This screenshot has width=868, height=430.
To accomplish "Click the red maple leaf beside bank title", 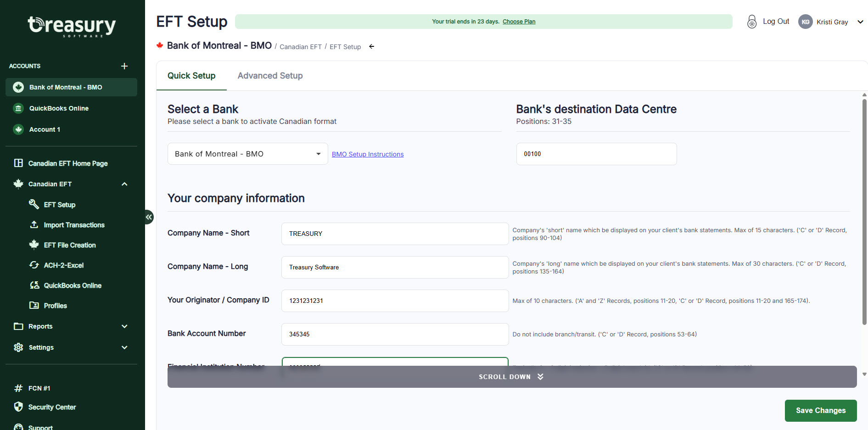I will click(160, 45).
